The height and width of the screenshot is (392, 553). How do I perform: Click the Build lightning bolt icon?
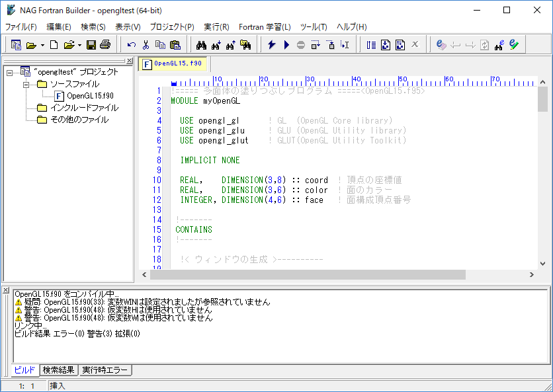pyautogui.click(x=272, y=45)
